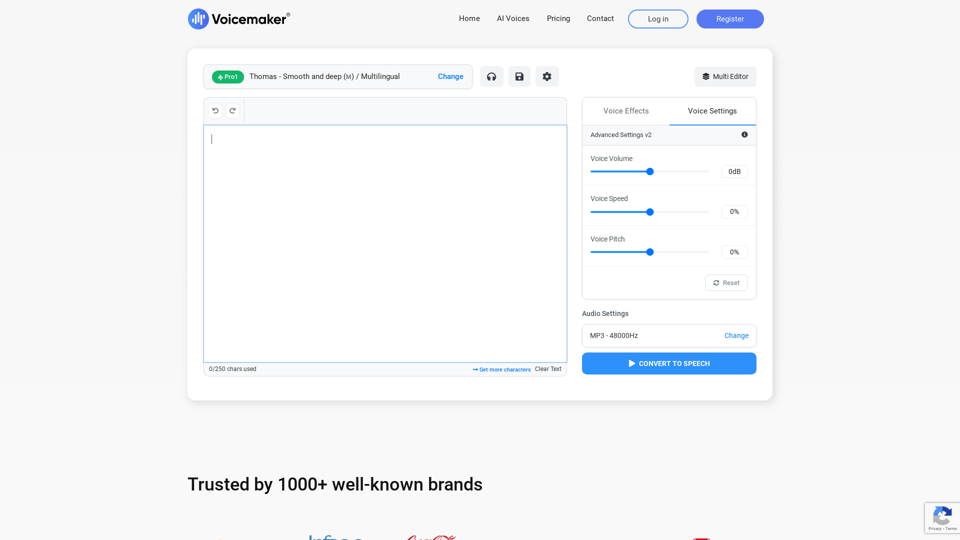Click into the main text editor area
The image size is (960, 540).
click(385, 244)
